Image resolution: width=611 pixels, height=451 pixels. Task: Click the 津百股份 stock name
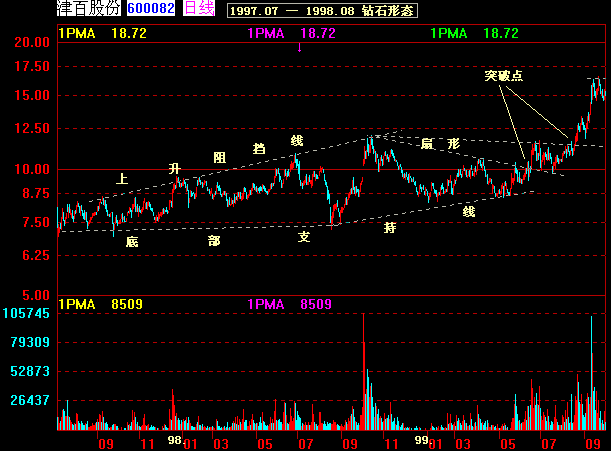coord(89,9)
